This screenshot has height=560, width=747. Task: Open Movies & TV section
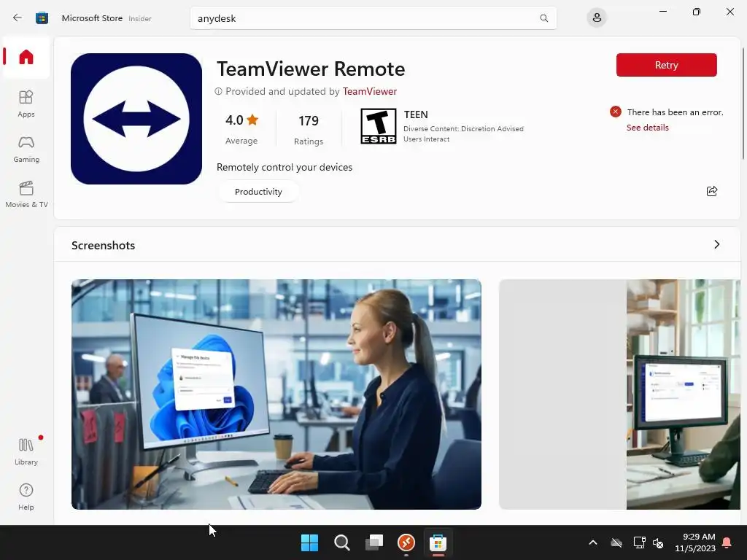coord(26,194)
